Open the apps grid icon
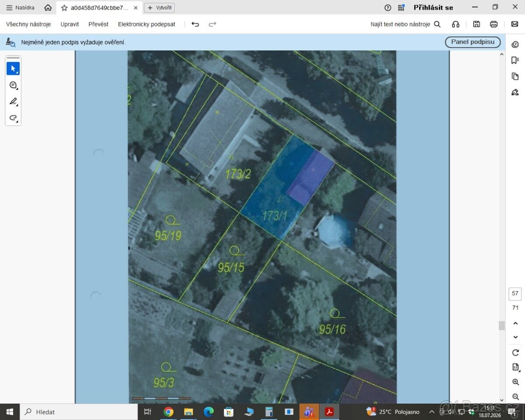525x420 pixels. coord(401,7)
